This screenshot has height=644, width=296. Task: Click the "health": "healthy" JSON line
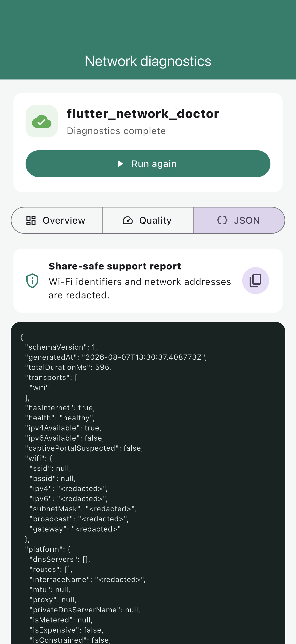coord(60,418)
